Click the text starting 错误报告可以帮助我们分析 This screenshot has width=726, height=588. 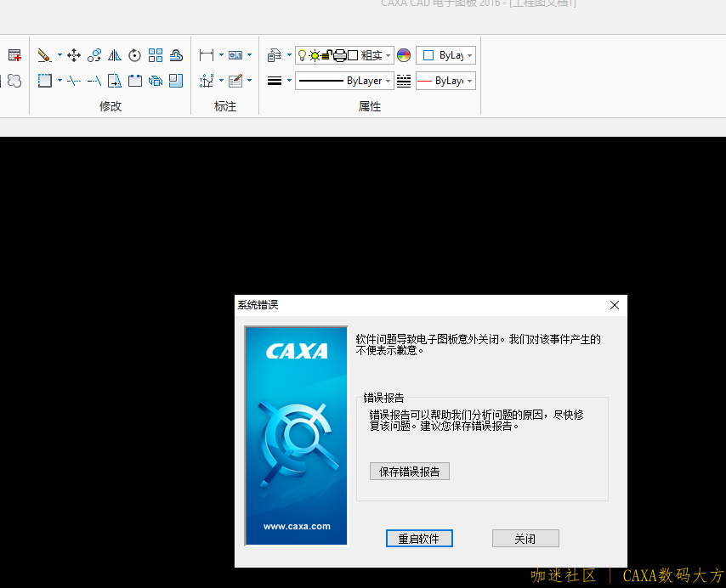[476, 420]
